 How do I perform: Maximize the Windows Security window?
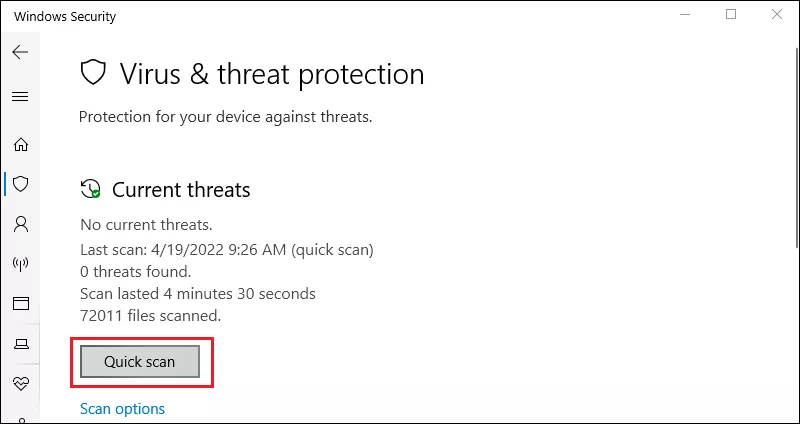click(x=731, y=15)
